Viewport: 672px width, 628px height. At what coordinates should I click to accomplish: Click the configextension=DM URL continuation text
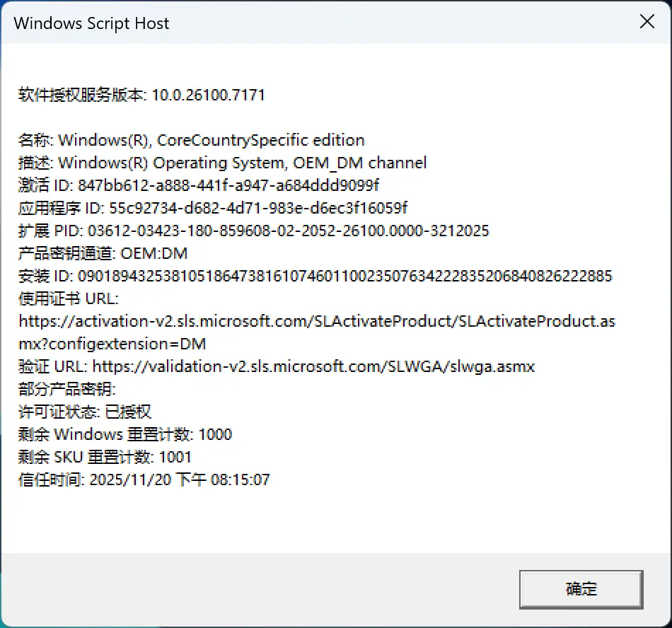pos(111,344)
